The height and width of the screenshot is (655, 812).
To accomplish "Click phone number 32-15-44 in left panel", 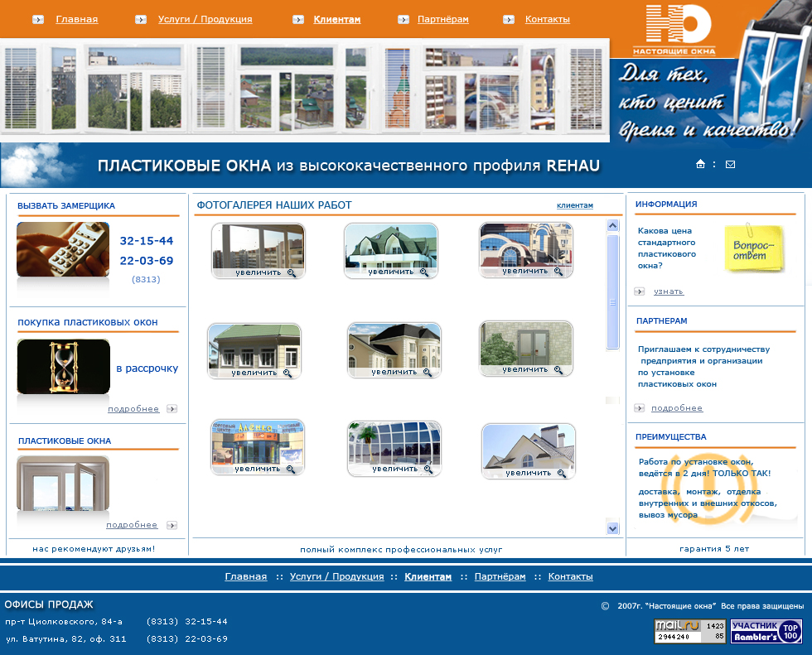I will pos(147,241).
